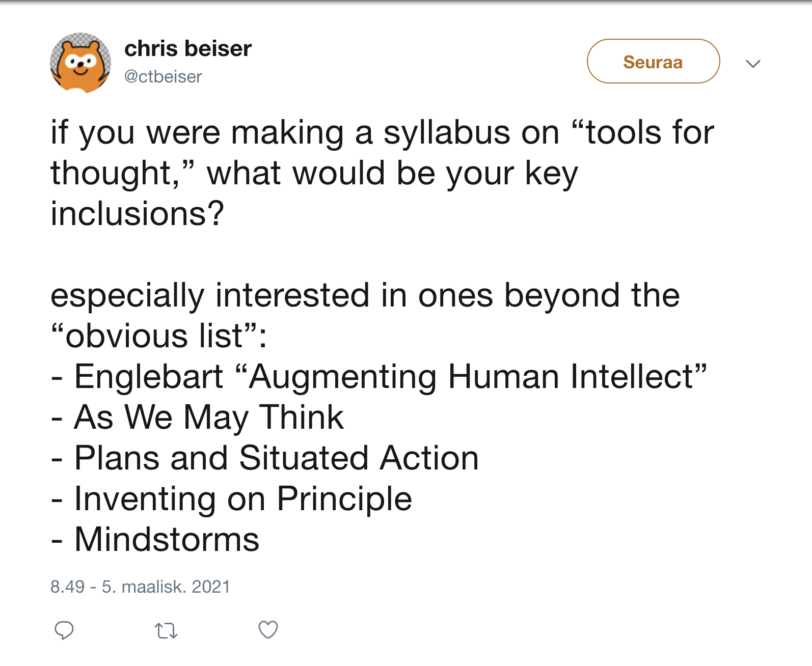This screenshot has height=666, width=812.
Task: Click the "Inventing on Principle" list item
Action: (242, 499)
